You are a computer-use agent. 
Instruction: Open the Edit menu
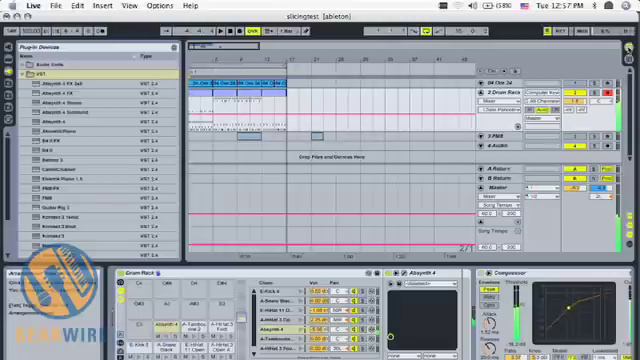78,6
